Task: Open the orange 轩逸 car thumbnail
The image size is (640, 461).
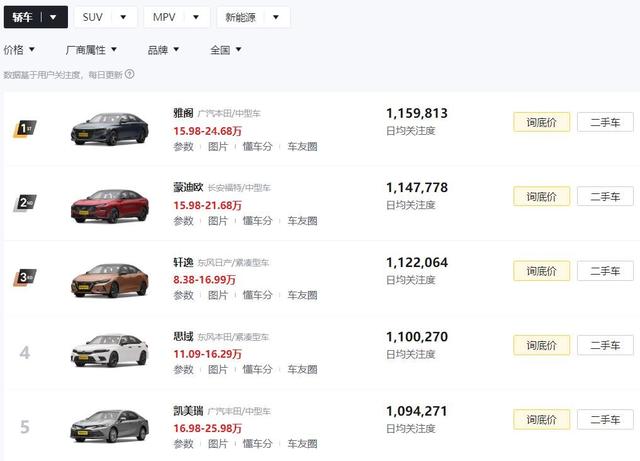Action: click(x=109, y=278)
